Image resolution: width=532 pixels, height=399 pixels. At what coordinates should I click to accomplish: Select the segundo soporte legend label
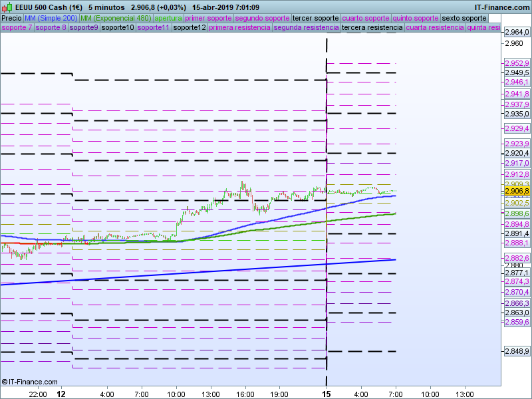tap(262, 18)
